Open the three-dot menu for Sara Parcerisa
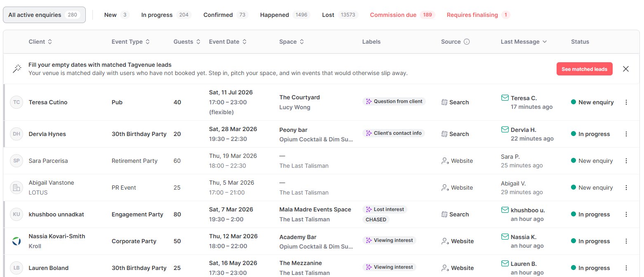 pyautogui.click(x=626, y=161)
